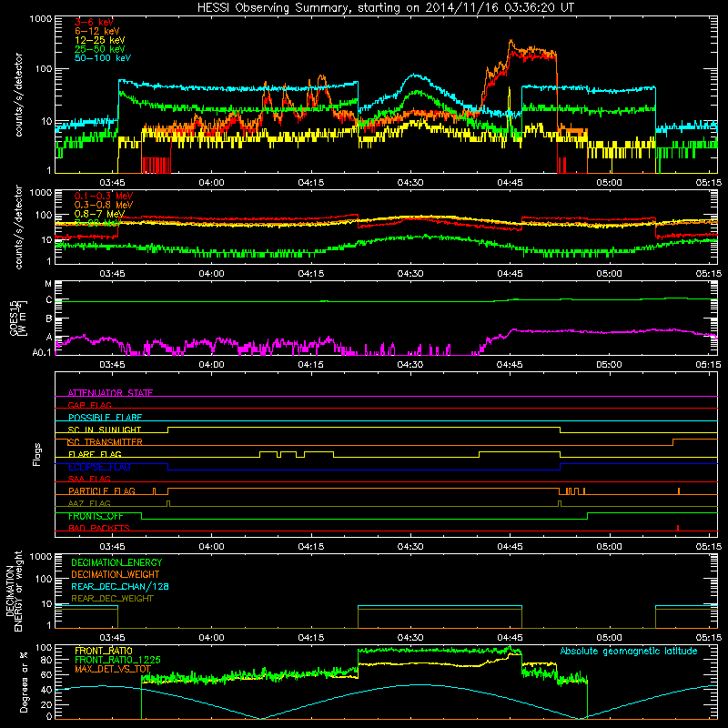The height and width of the screenshot is (728, 728).
Task: Click 04:15 time tick under decimation panel
Action: 311,638
